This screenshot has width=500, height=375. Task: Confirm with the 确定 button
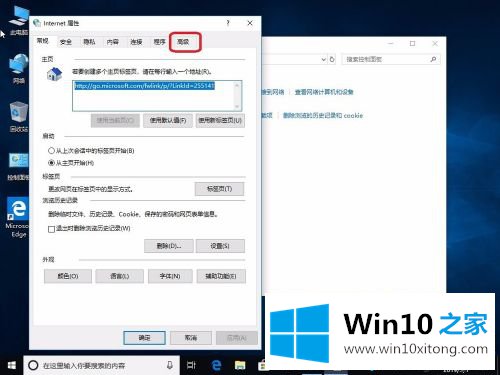(x=144, y=338)
